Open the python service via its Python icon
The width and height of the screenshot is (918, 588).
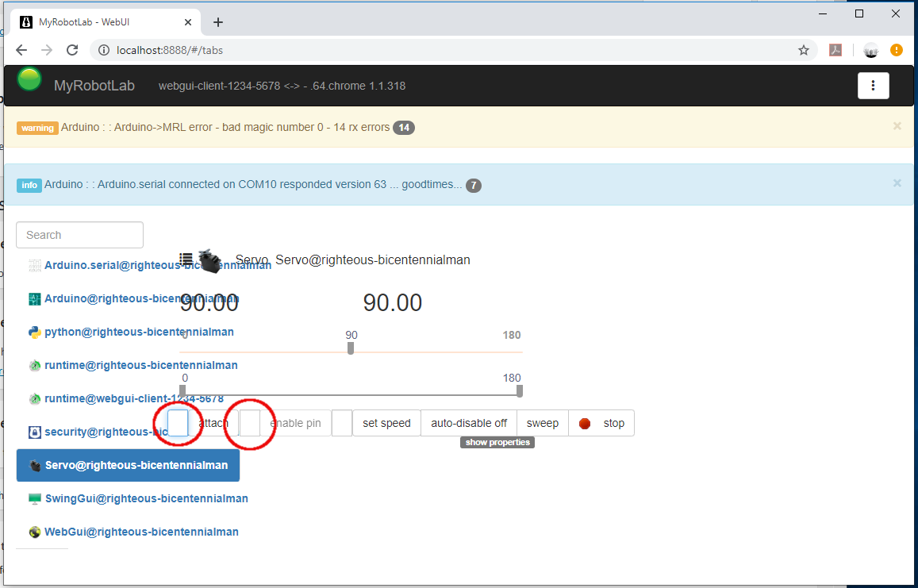[35, 332]
